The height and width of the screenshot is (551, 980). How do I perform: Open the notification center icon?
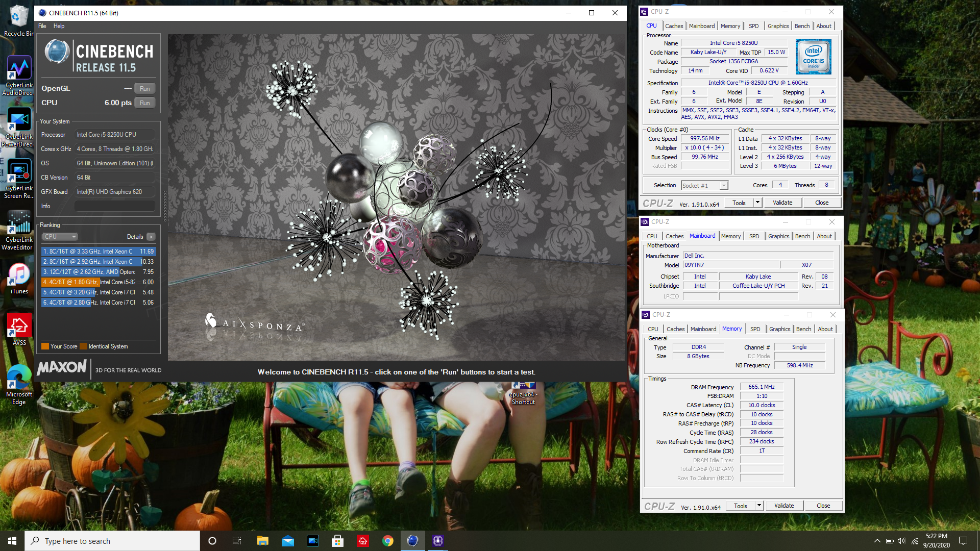963,541
